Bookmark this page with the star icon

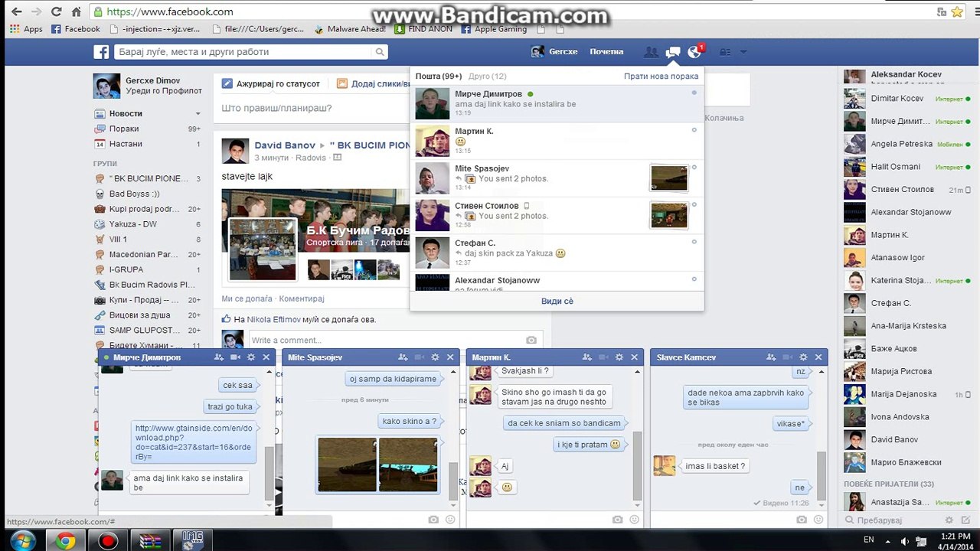pos(957,11)
